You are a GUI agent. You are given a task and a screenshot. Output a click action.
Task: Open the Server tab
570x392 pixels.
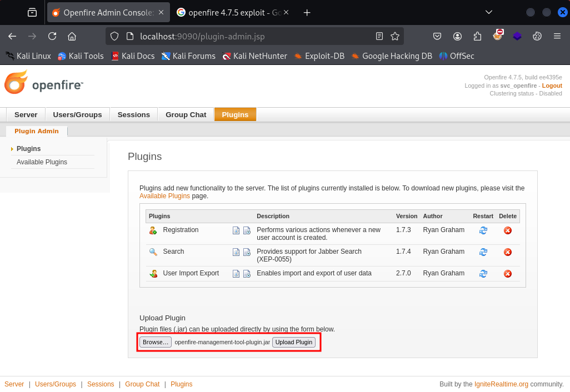(26, 115)
